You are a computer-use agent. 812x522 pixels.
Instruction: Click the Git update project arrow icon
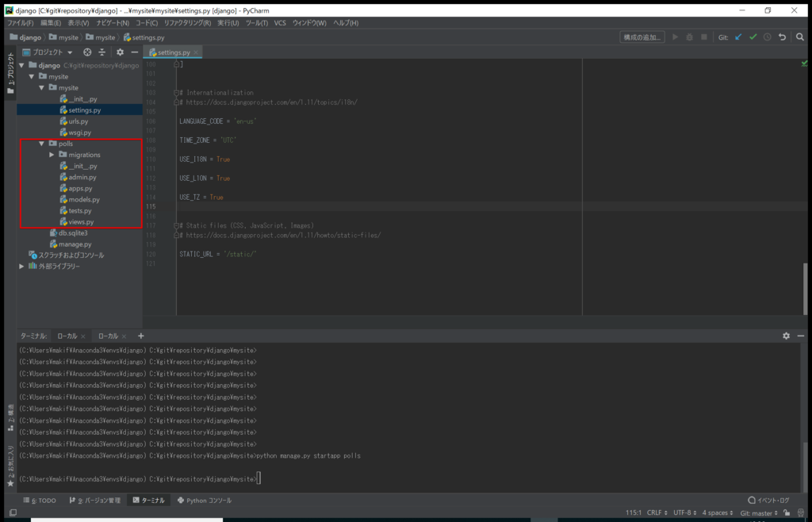pos(738,37)
